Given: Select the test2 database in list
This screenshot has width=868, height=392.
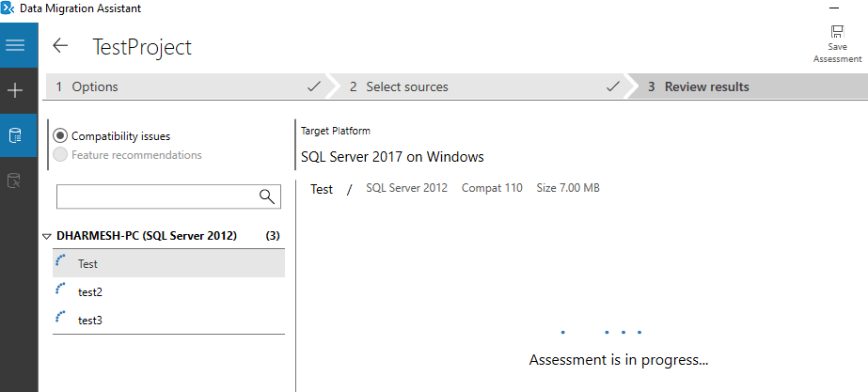Looking at the screenshot, I should point(89,292).
